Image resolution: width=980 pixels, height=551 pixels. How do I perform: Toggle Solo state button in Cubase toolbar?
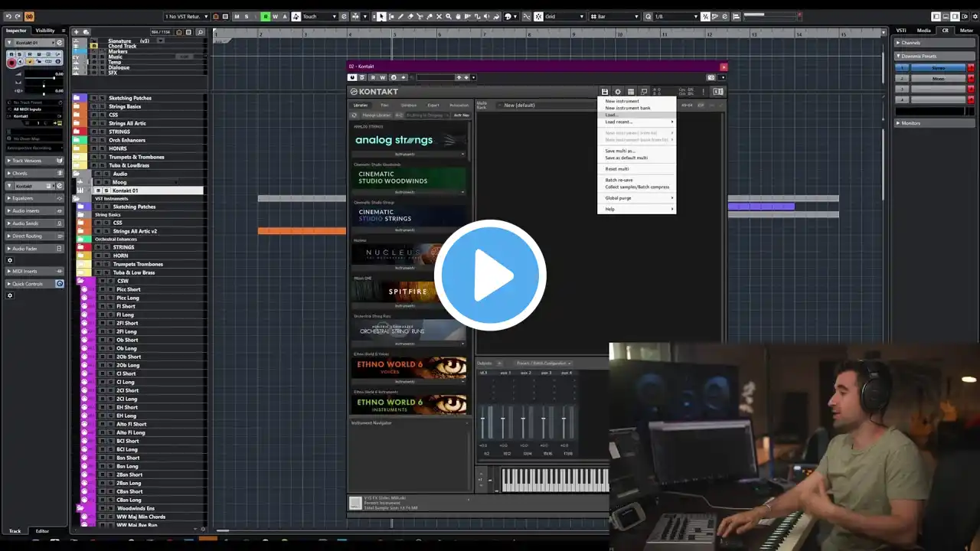tap(246, 16)
